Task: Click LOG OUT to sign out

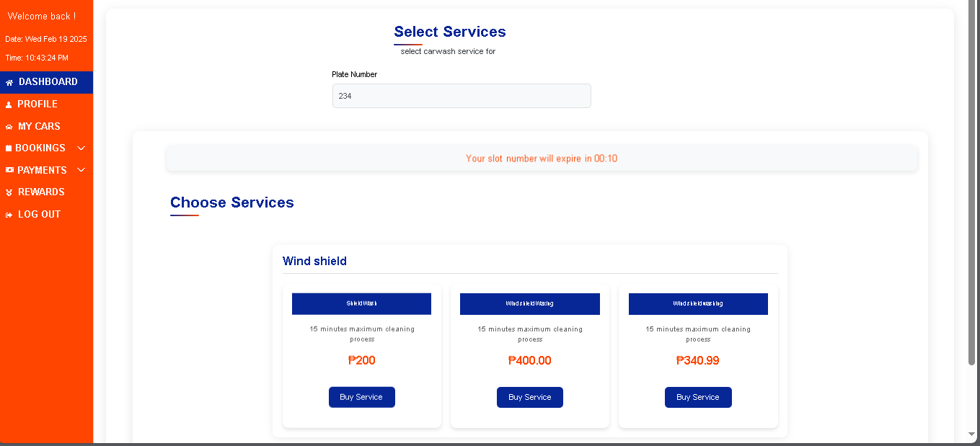Action: tap(40, 214)
